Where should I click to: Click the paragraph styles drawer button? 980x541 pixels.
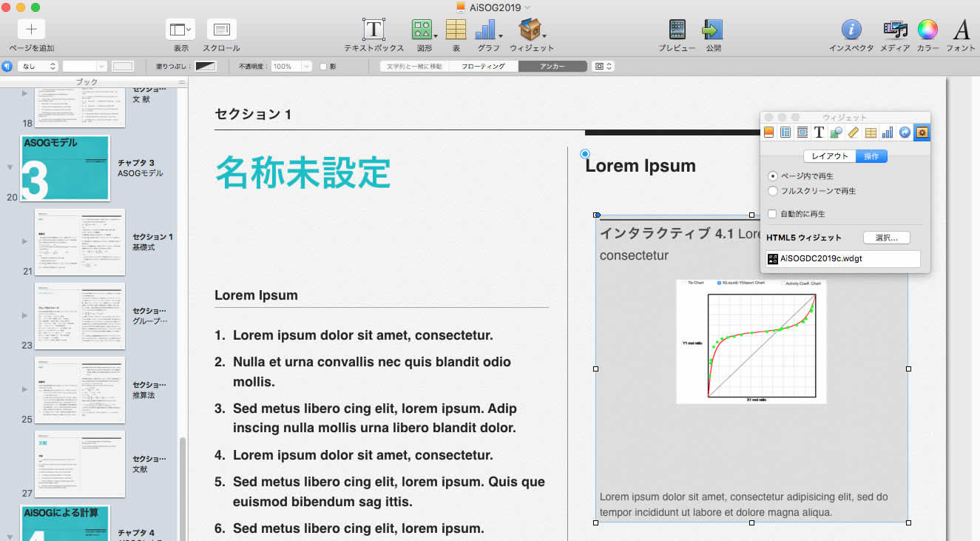click(x=7, y=66)
